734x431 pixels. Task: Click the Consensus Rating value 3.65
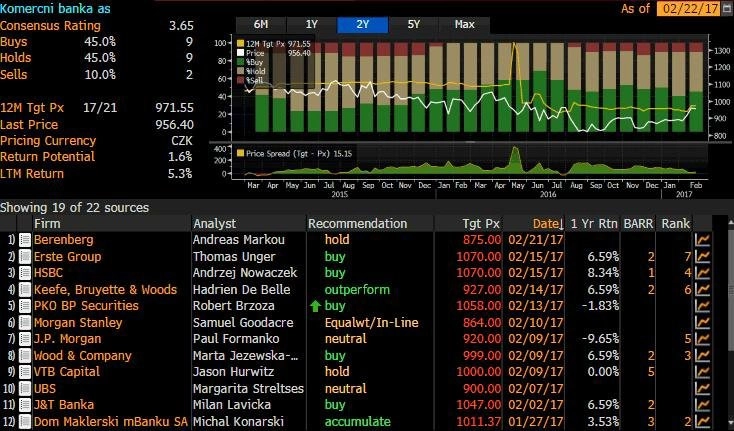(181, 26)
